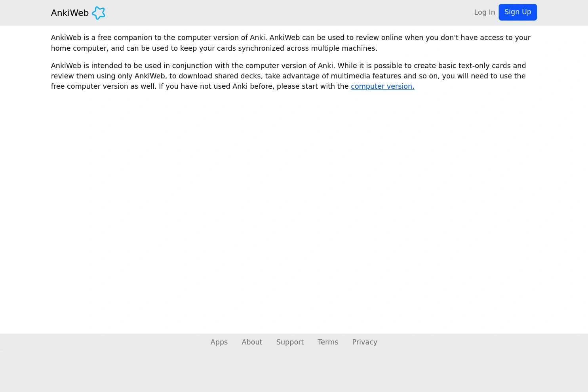The image size is (588, 392).
Task: Open the Privacy footer link
Action: [365, 342]
